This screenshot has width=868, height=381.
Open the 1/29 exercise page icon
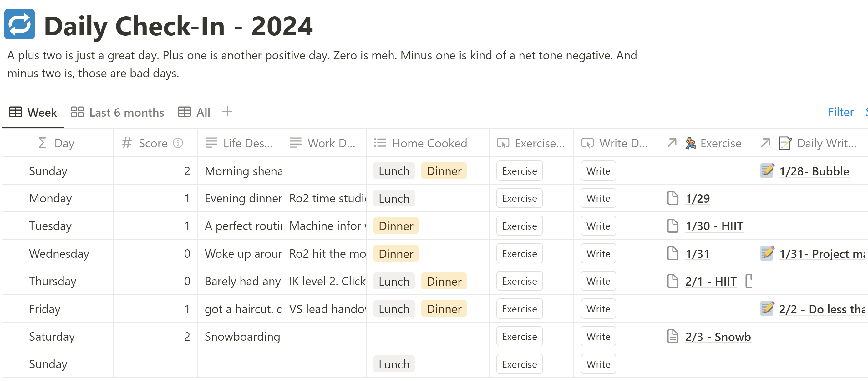click(x=673, y=198)
